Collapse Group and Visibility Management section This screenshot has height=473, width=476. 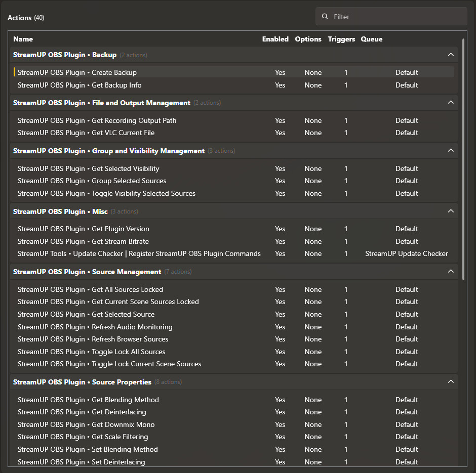coord(451,150)
